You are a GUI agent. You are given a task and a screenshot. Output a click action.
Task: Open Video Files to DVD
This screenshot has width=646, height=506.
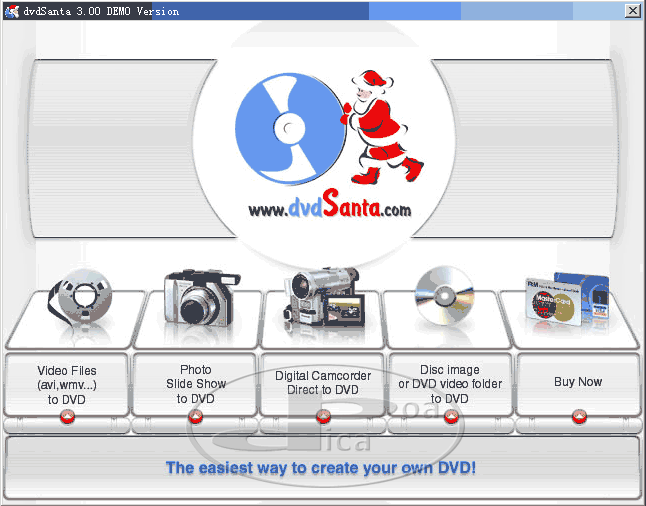coord(68,384)
